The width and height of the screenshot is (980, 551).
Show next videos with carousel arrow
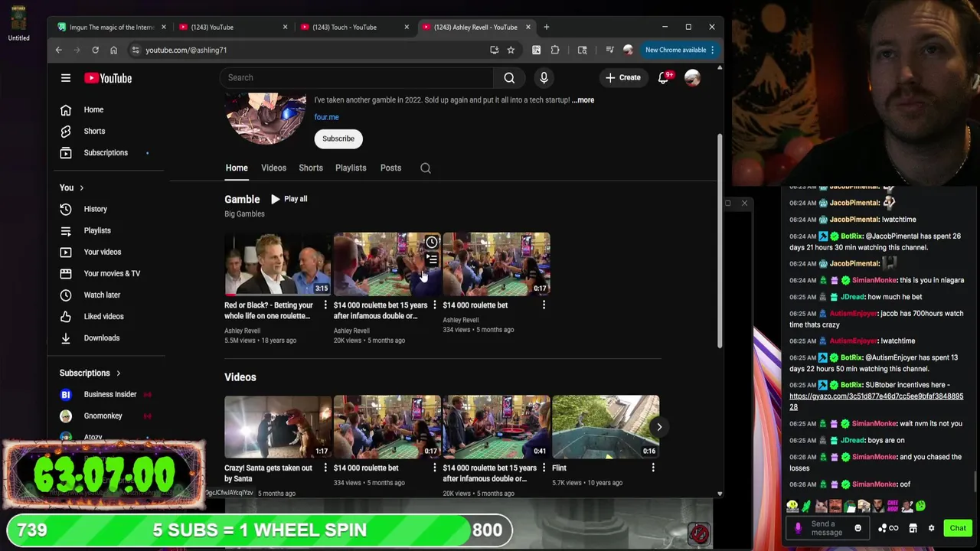pyautogui.click(x=659, y=427)
